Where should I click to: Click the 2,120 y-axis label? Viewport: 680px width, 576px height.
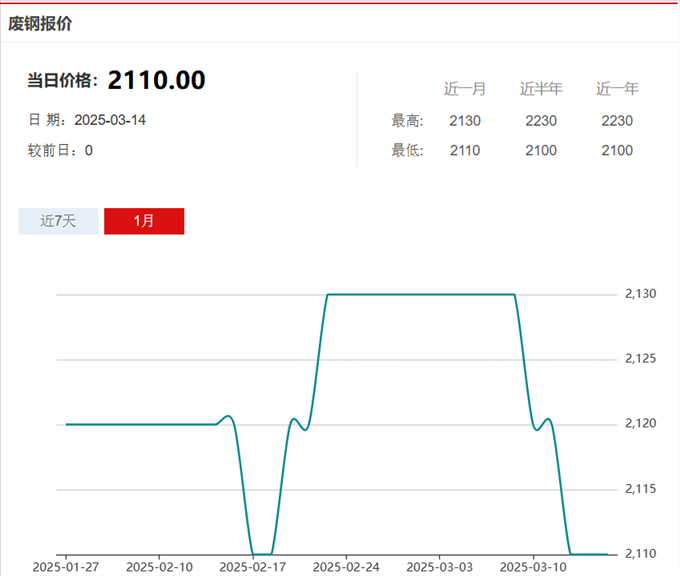tap(641, 423)
